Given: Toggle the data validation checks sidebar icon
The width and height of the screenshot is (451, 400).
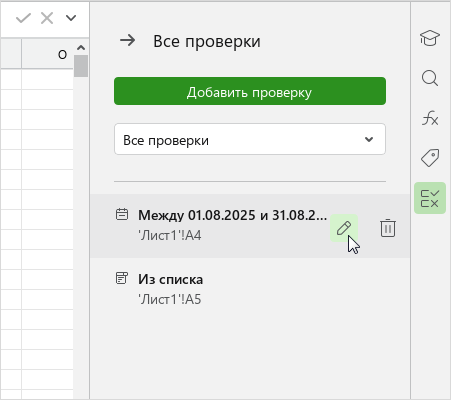Looking at the screenshot, I should click(x=430, y=198).
